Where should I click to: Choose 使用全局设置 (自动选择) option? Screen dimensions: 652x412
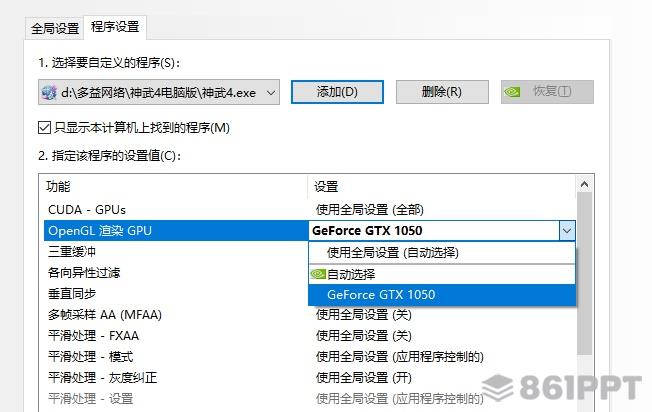point(442,252)
